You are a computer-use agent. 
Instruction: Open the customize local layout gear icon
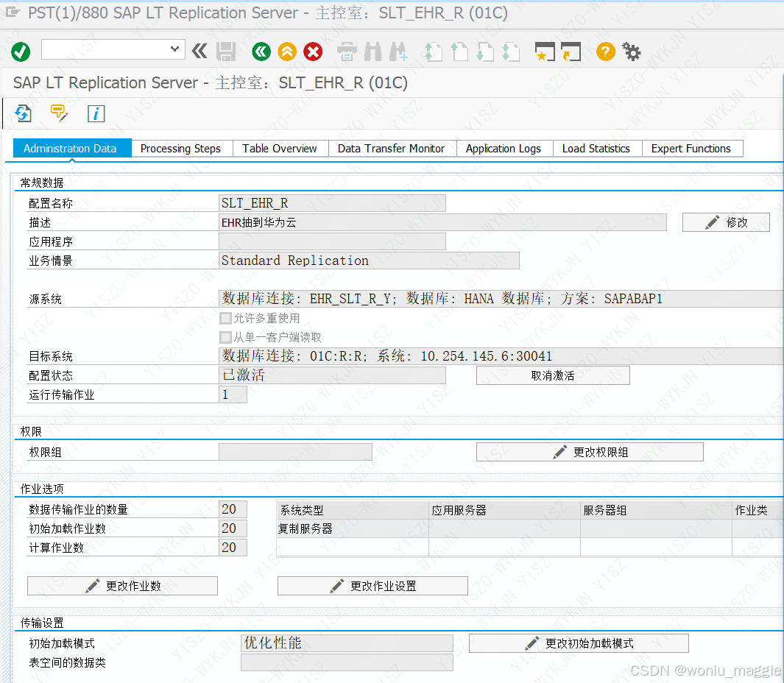tap(632, 52)
